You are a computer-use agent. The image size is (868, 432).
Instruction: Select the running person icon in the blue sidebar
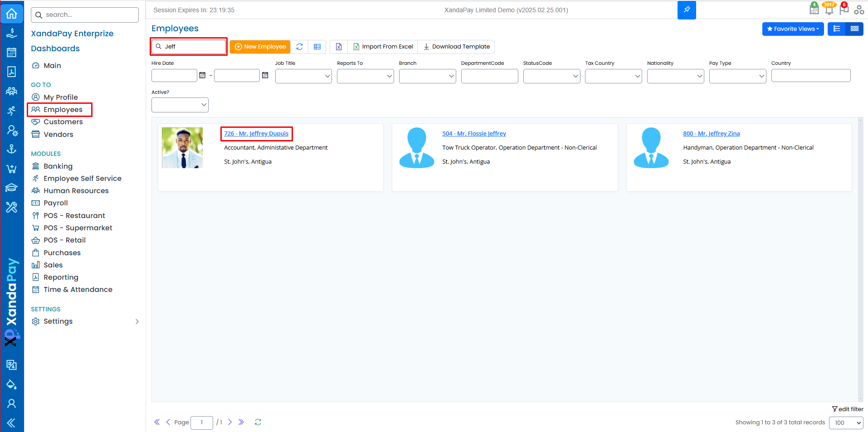[12, 111]
